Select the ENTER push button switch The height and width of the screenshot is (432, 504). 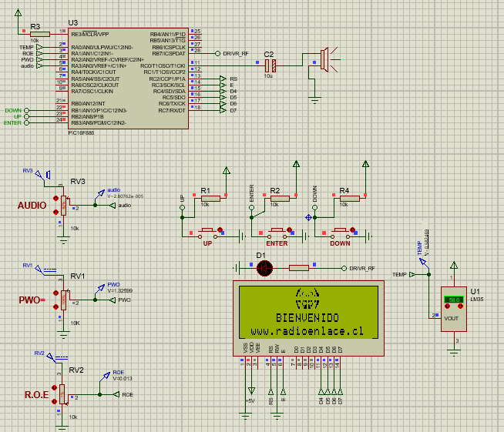[x=277, y=233]
